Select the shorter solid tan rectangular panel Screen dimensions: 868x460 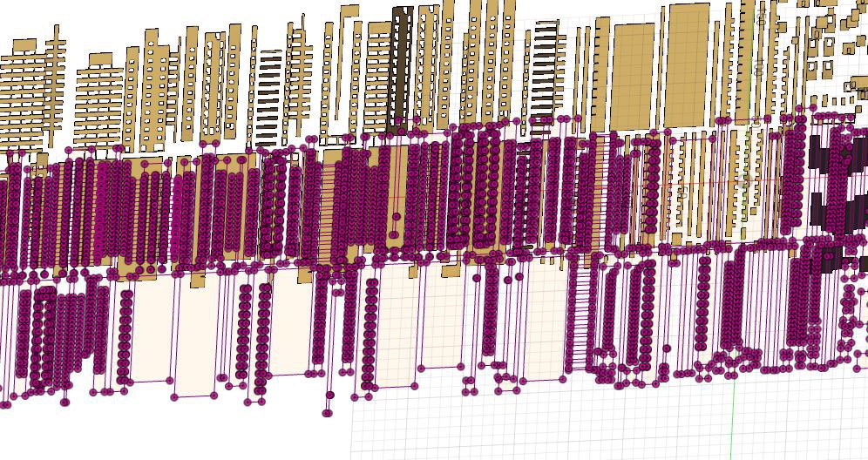pyautogui.click(x=632, y=78)
